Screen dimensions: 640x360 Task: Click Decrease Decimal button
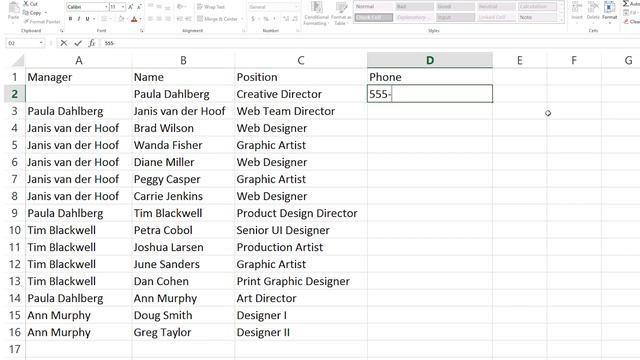click(295, 19)
